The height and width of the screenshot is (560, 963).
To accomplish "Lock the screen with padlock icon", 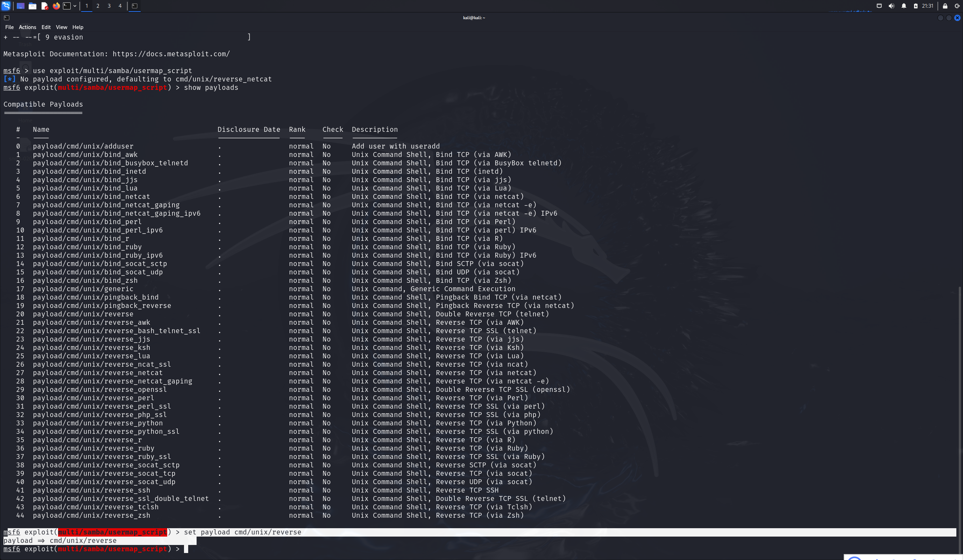I will tap(945, 6).
